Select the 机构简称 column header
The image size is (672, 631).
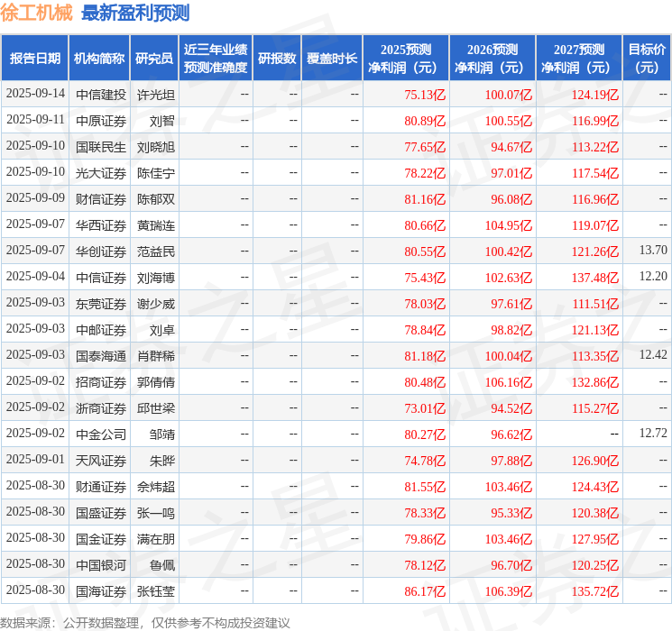point(99,59)
